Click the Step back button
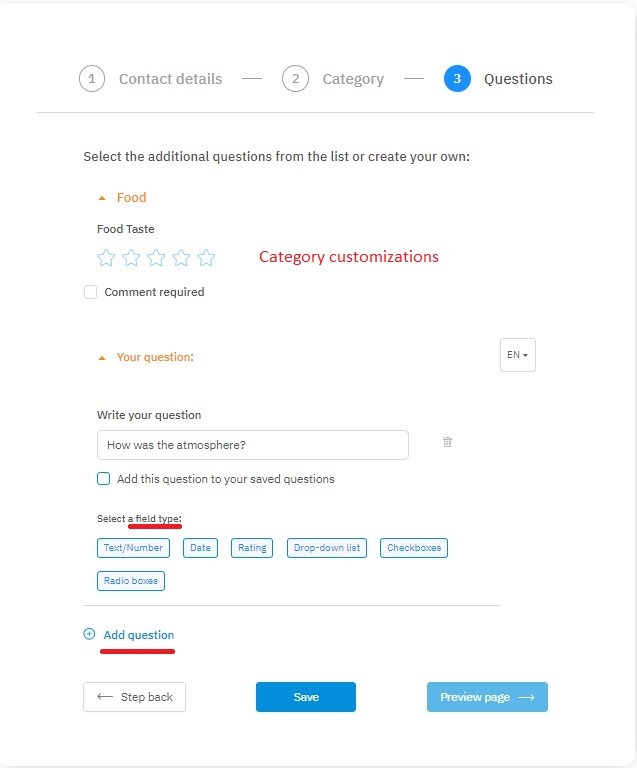637x768 pixels. click(134, 697)
